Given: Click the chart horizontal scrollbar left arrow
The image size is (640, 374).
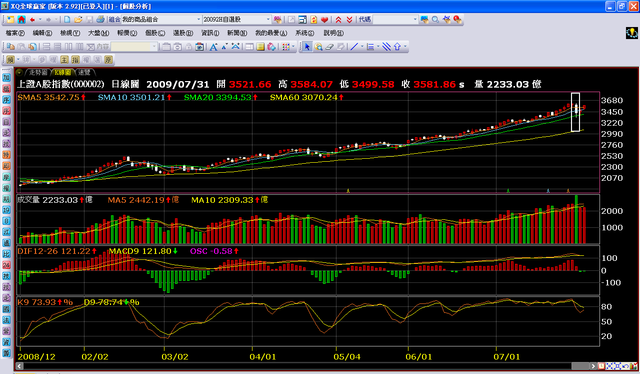Looking at the screenshot, I should pos(19,366).
